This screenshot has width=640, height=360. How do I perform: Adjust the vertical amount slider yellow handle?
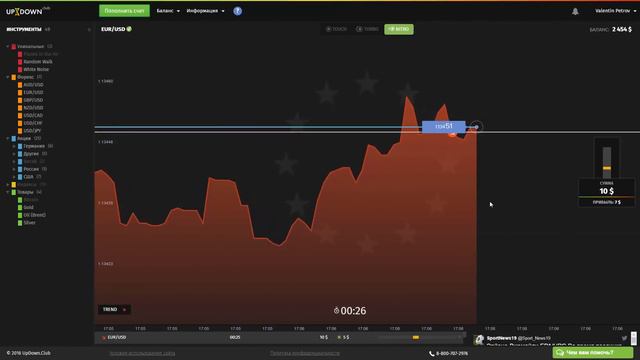(x=607, y=168)
